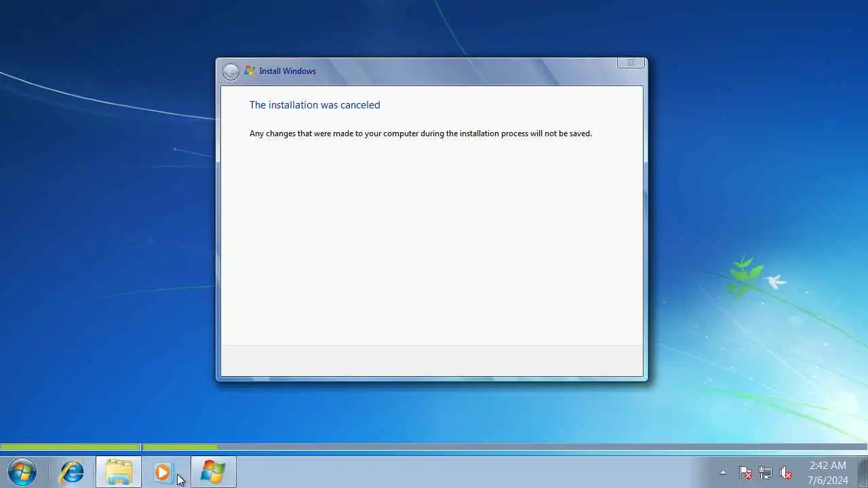The height and width of the screenshot is (488, 868).
Task: Switch to Install Windows taskbar button
Action: [213, 472]
